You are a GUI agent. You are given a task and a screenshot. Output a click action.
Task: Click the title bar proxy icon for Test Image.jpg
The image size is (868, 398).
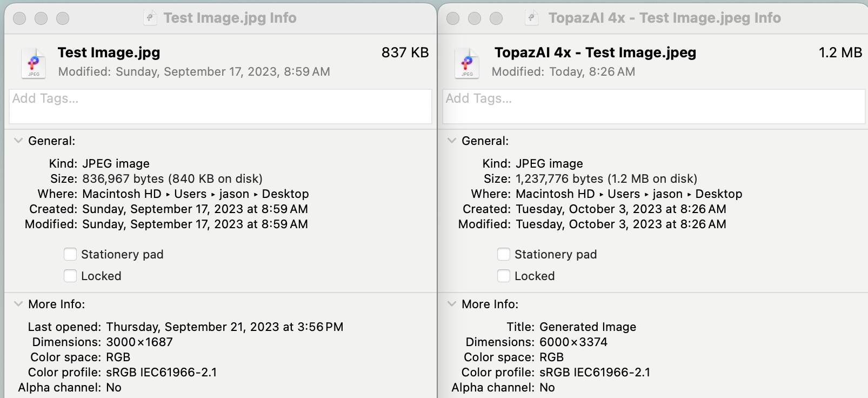click(x=150, y=18)
